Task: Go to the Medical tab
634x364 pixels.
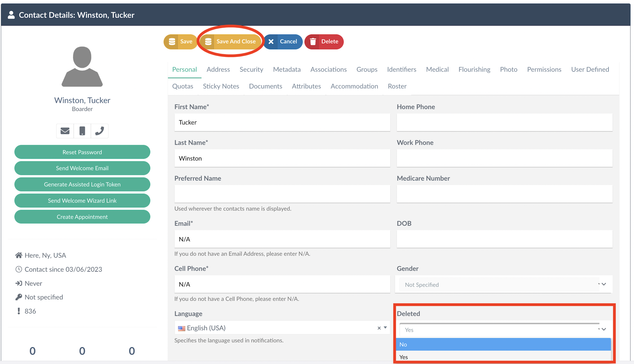Action: click(x=437, y=70)
